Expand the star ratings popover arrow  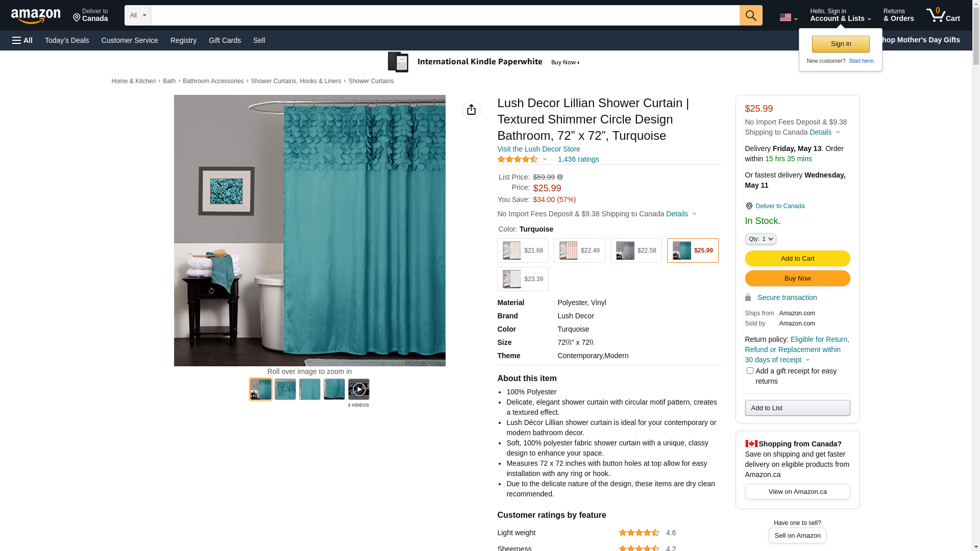tap(545, 160)
